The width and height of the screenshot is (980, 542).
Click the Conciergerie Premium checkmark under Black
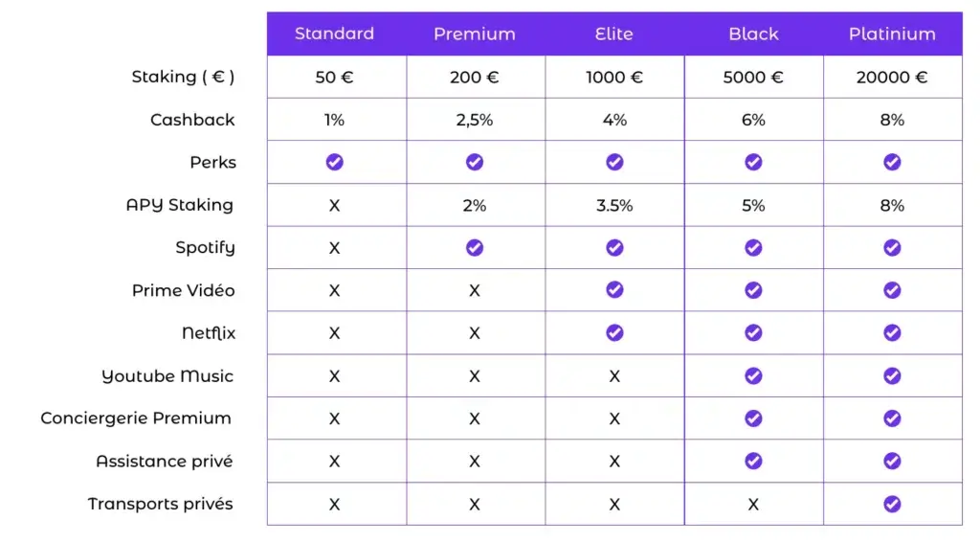pyautogui.click(x=753, y=418)
